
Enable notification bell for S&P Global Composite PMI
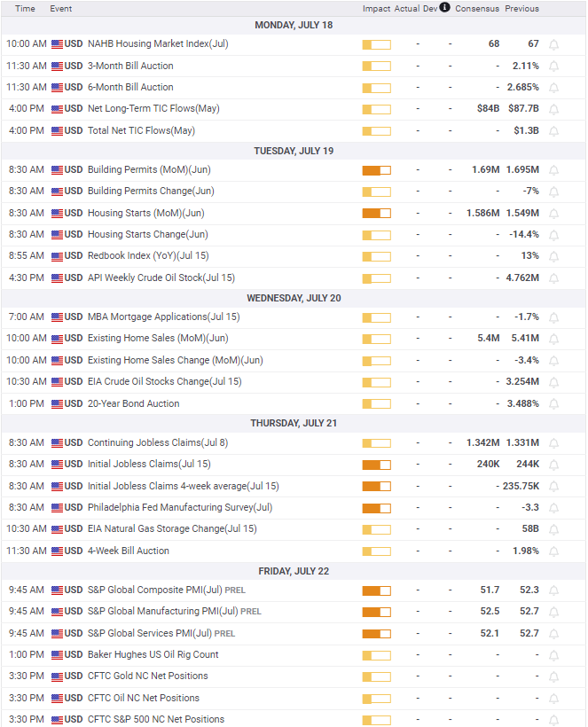553,590
